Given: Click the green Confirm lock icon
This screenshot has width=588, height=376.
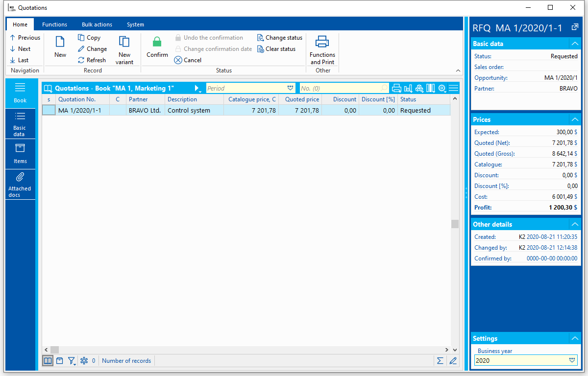Looking at the screenshot, I should (157, 42).
